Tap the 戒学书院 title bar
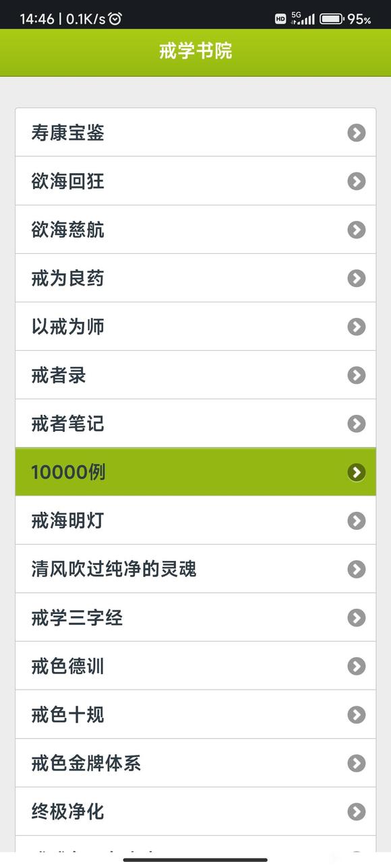Image resolution: width=391 pixels, height=868 pixels. tap(195, 52)
